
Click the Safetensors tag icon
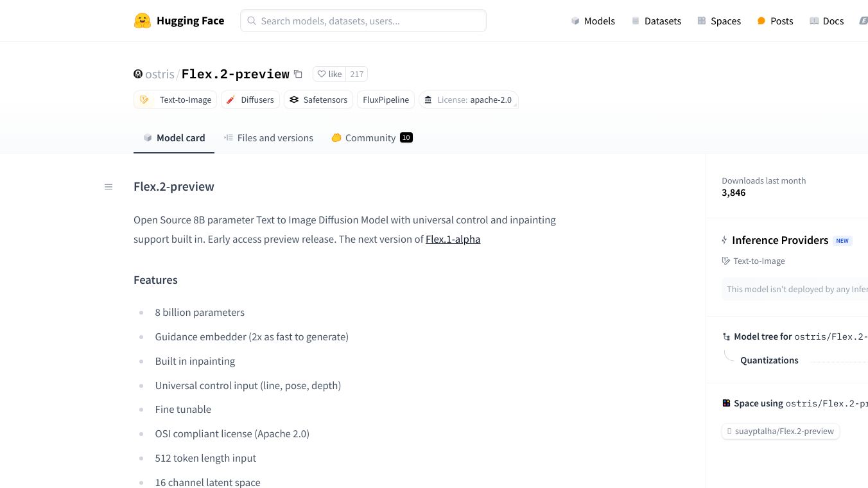tap(294, 100)
